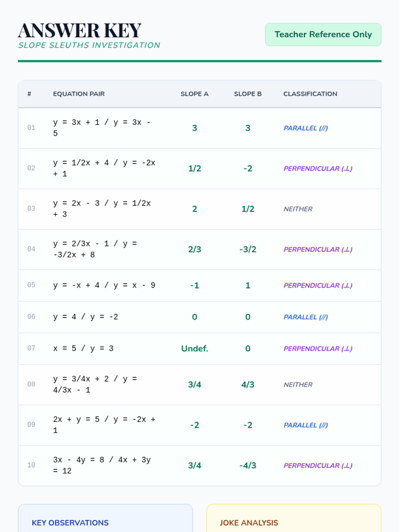Select the 4/3 slope B value in row 08
The image size is (399, 532).
pyautogui.click(x=248, y=385)
